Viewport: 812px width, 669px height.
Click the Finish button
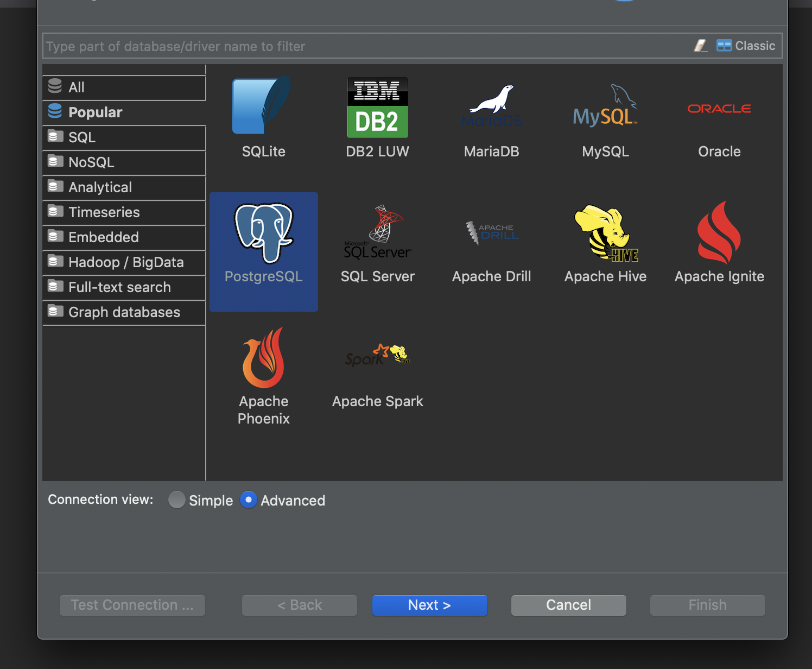pos(707,605)
